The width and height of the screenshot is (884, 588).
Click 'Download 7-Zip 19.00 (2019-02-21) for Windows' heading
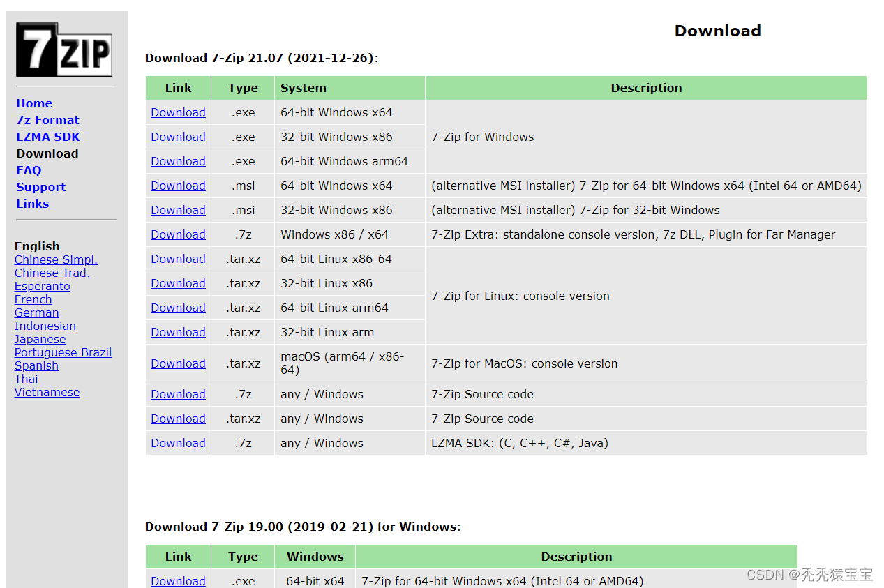(301, 527)
